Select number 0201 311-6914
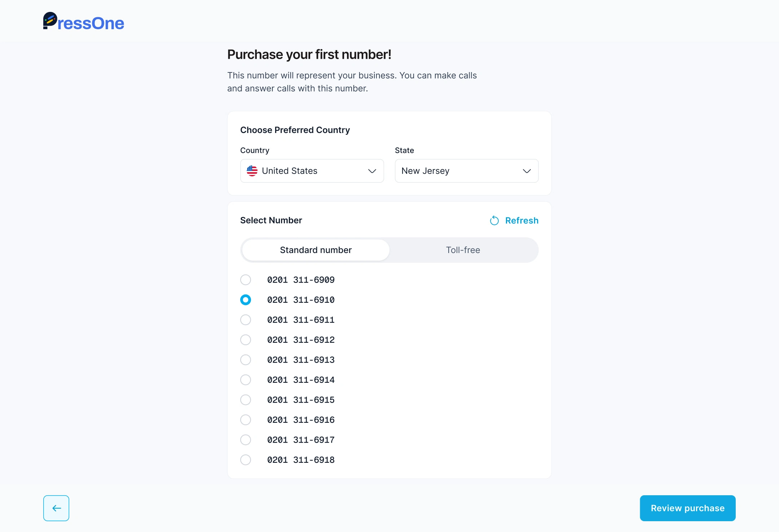Viewport: 779px width, 532px height. [x=246, y=380]
